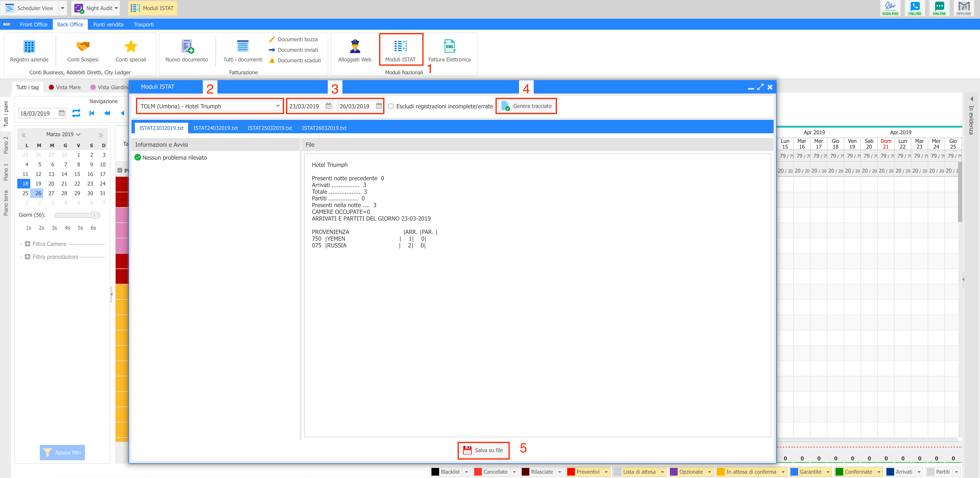Toggle the Tutti i tag filter
The height and width of the screenshot is (478, 980).
coord(27,87)
